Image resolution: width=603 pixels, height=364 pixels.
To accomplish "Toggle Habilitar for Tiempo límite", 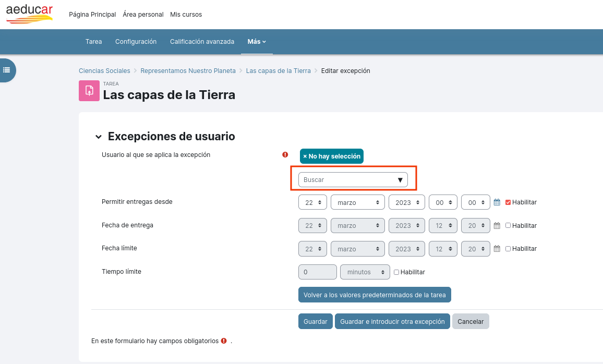I will 396,272.
